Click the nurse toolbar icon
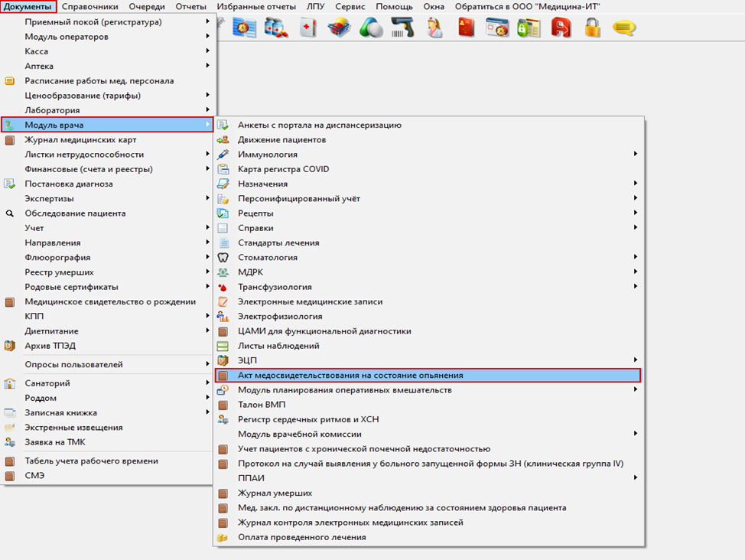Image resolution: width=745 pixels, height=560 pixels. click(x=434, y=28)
